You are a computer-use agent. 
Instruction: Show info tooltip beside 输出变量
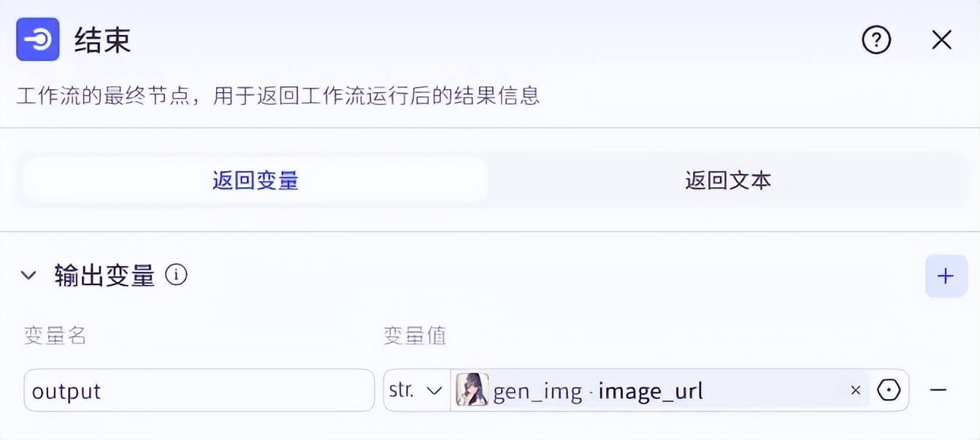tap(176, 275)
